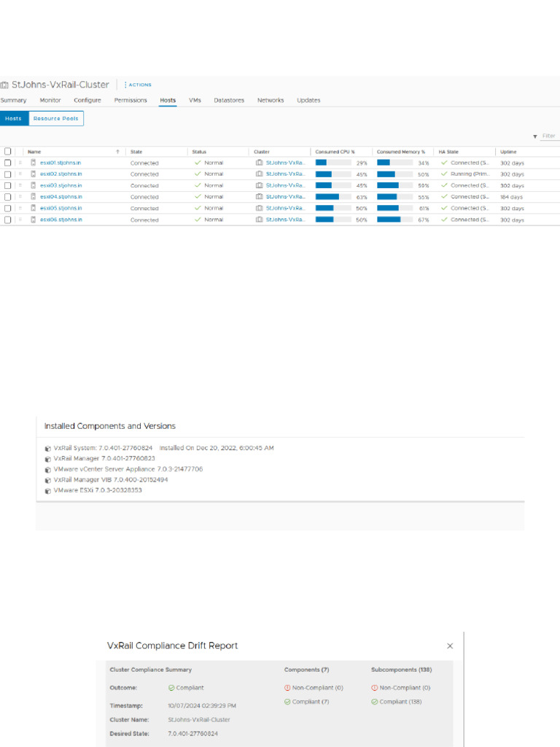Viewport: 560px width, 747px height.
Task: Switch to the Datastores tab
Action: (229, 100)
